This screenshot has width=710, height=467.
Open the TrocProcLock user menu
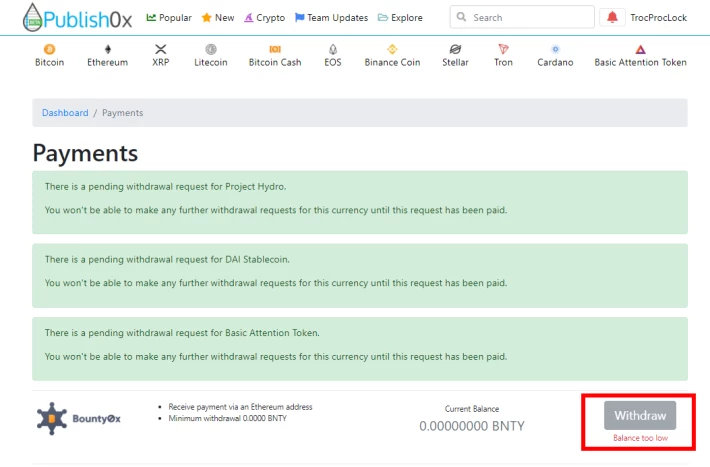[658, 18]
